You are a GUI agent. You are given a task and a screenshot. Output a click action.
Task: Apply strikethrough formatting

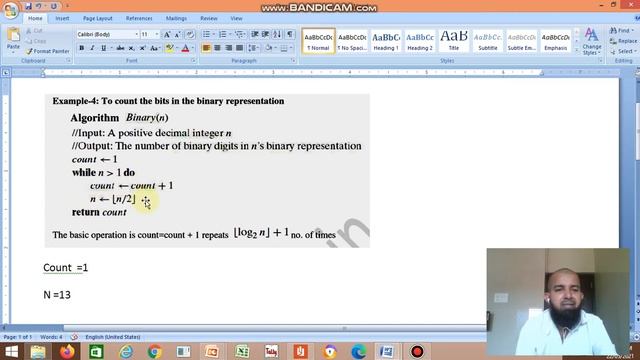(x=120, y=48)
